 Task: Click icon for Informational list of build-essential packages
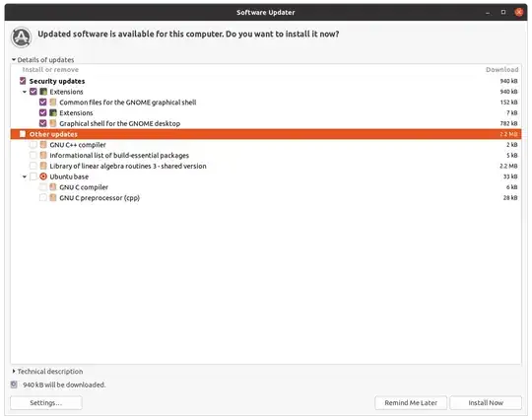(x=43, y=155)
